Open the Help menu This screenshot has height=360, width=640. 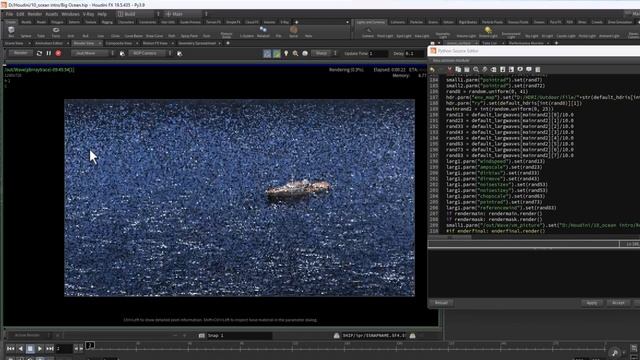pos(102,14)
